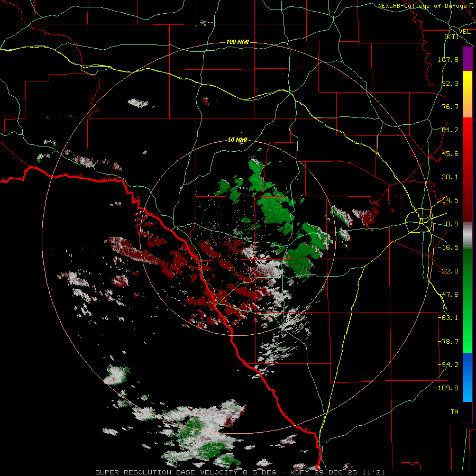
Task: Click the "100 NMI" range ring label
Action: 237,42
